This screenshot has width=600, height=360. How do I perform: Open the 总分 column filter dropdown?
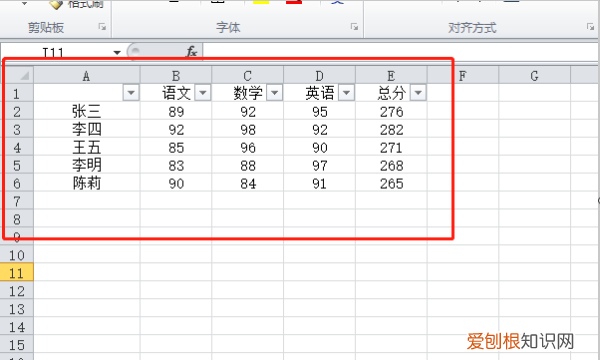click(418, 93)
